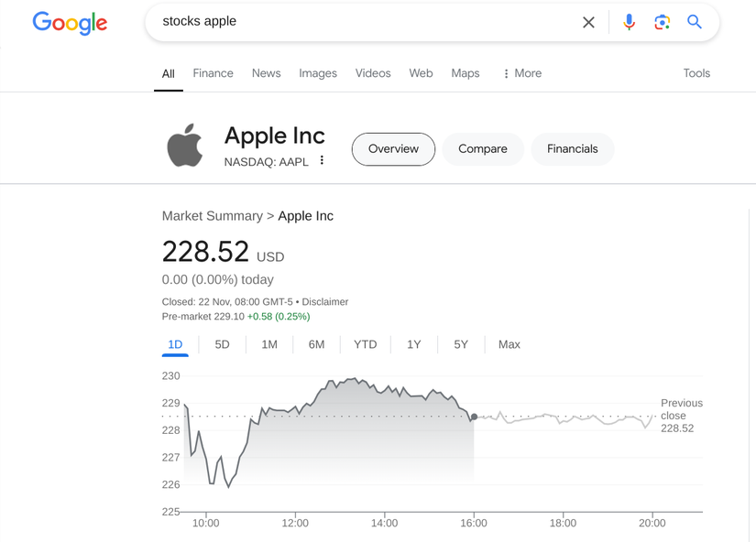The width and height of the screenshot is (756, 542).
Task: Click the search magnifying glass icon
Action: 694,22
